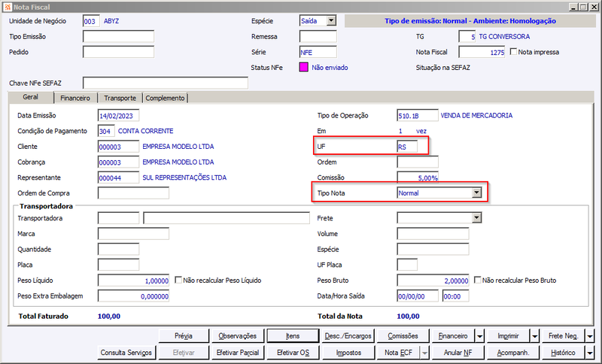602x364 pixels.
Task: Click the Cliente code field
Action: pyautogui.click(x=118, y=147)
